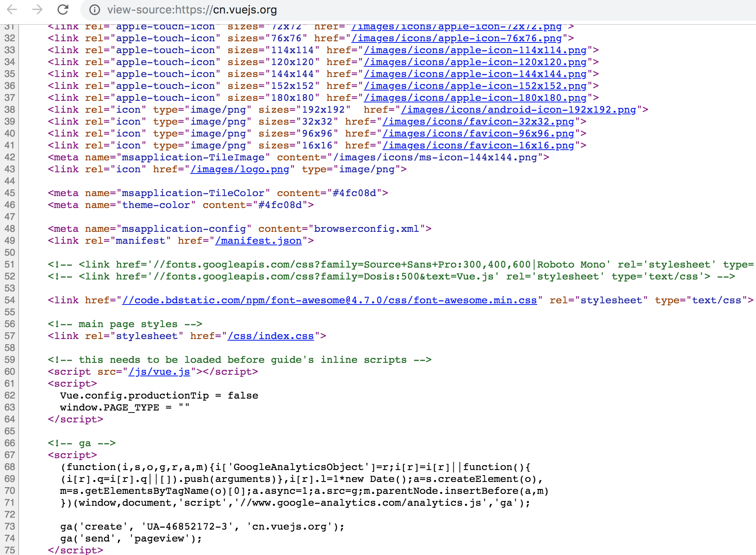Click the ga('send', 'pageview') line

131,539
